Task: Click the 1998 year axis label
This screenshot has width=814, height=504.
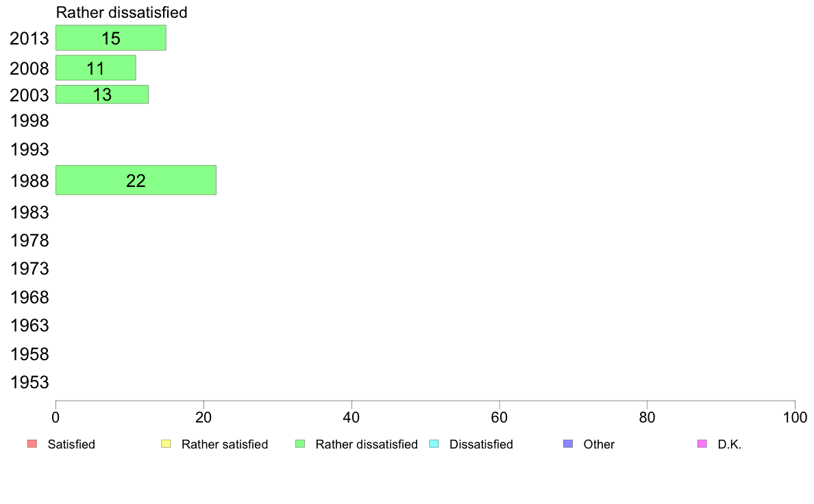Action: pyautogui.click(x=29, y=121)
